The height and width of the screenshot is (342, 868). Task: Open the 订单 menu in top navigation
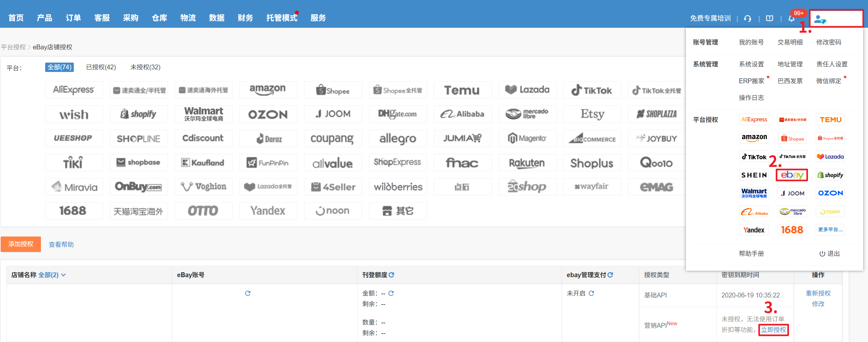click(x=73, y=18)
